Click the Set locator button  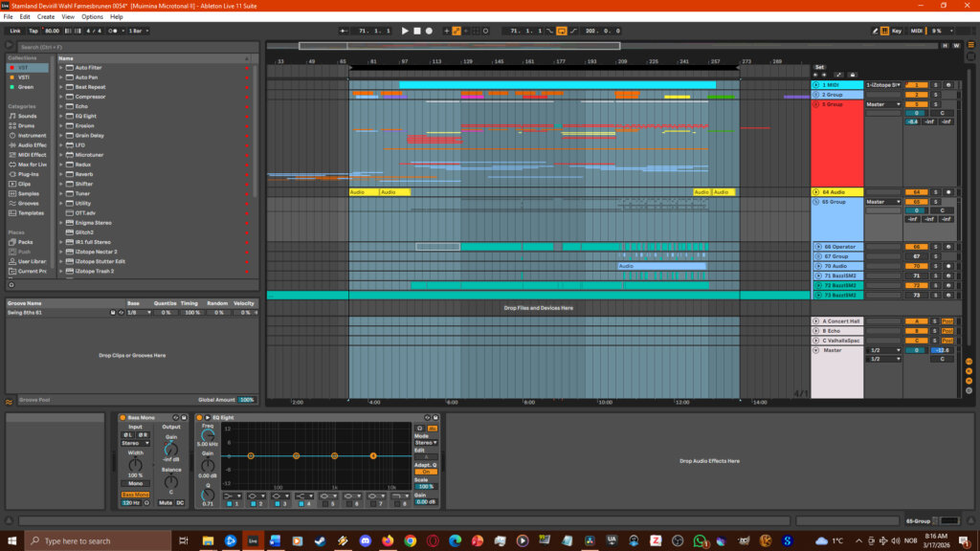coord(819,67)
